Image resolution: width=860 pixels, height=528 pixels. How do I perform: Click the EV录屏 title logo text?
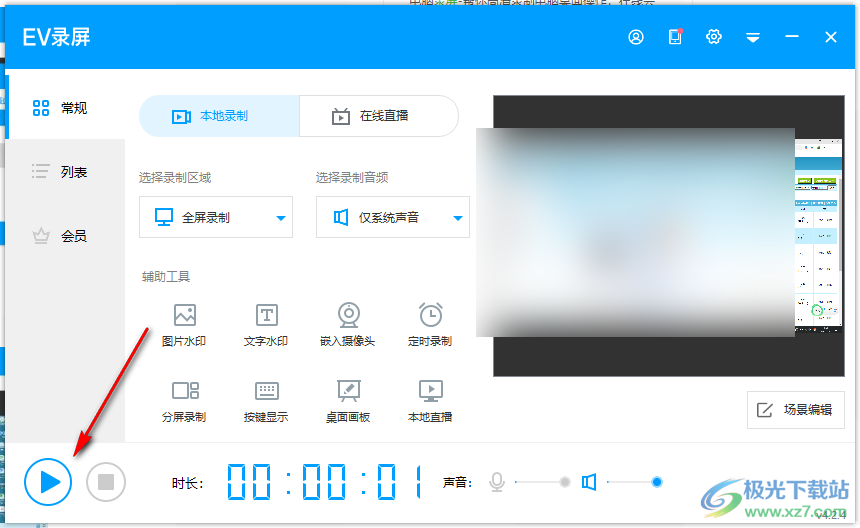point(56,37)
